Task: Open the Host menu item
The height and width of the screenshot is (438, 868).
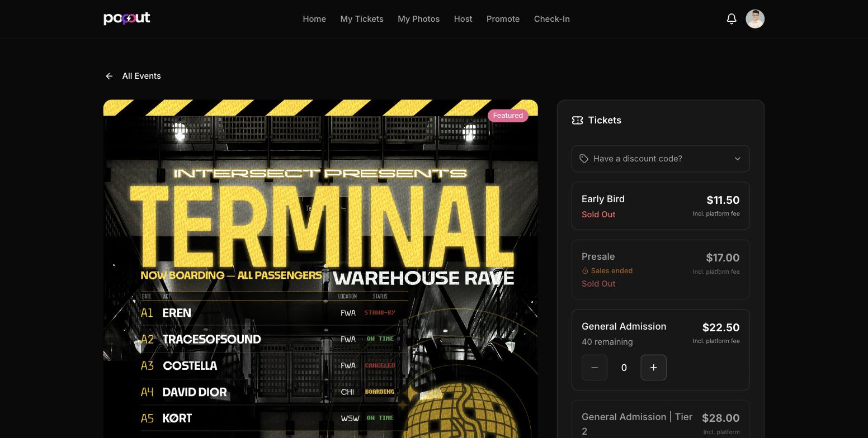Action: tap(463, 19)
